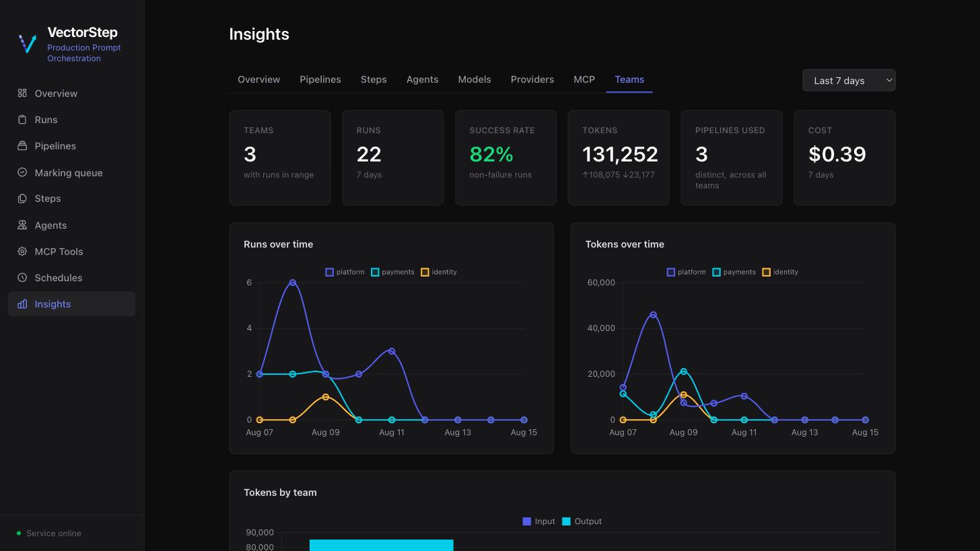
Task: Open Pipelines from the sidebar
Action: [71, 145]
